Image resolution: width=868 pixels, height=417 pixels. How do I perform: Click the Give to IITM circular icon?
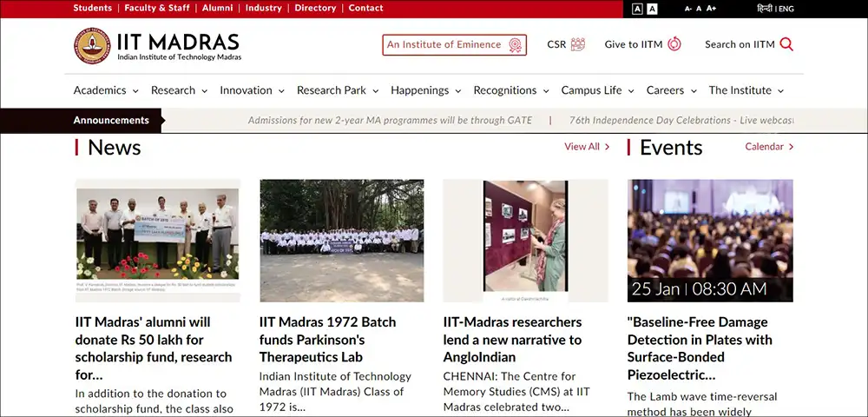pos(674,43)
